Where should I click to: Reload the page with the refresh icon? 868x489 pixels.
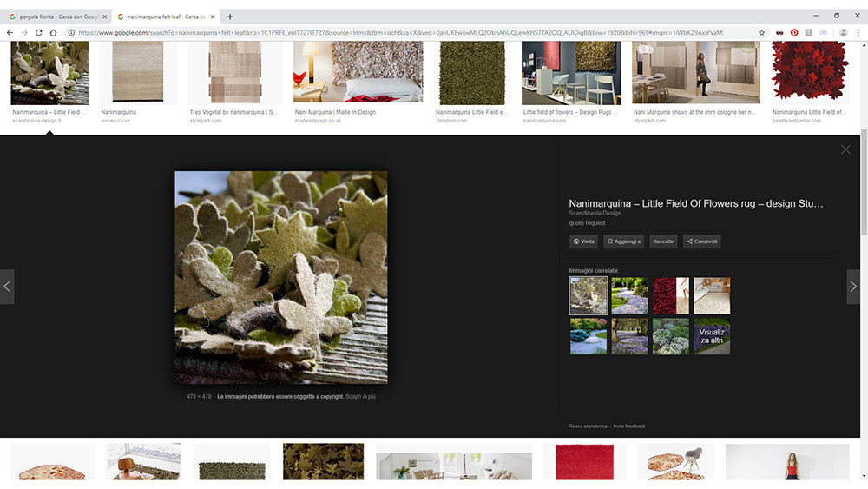(x=39, y=33)
